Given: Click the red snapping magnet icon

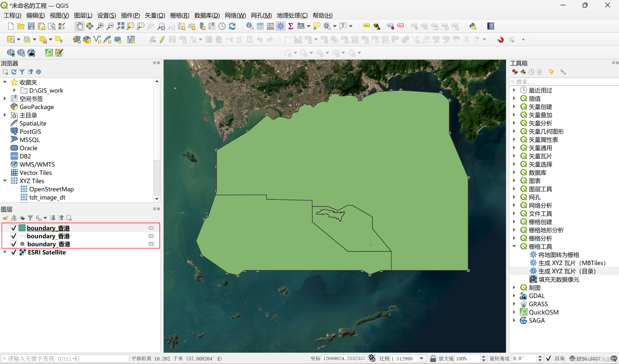Looking at the screenshot, I should tap(500, 39).
